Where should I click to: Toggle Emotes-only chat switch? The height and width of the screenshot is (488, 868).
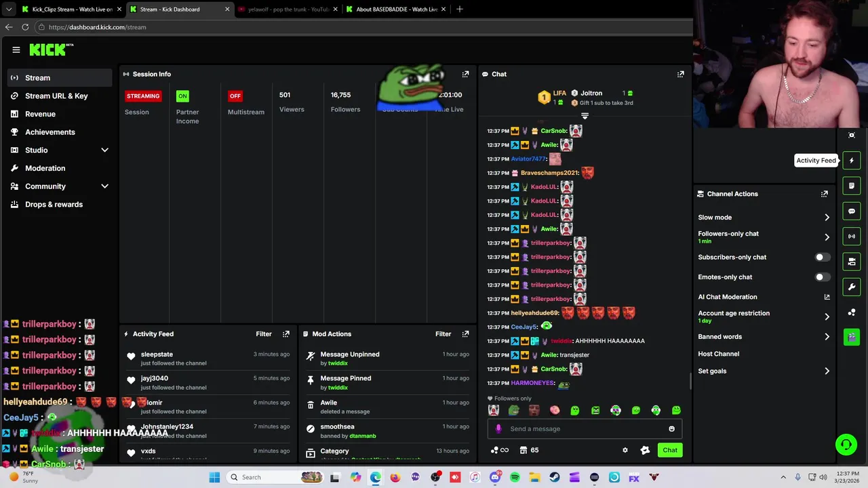[x=821, y=277]
